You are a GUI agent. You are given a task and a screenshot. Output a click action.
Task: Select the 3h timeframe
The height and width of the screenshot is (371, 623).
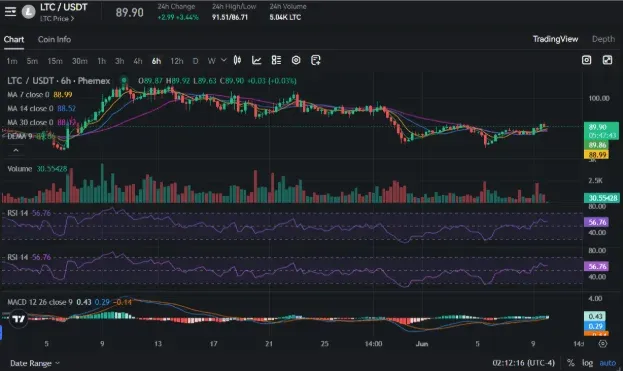pyautogui.click(x=120, y=61)
